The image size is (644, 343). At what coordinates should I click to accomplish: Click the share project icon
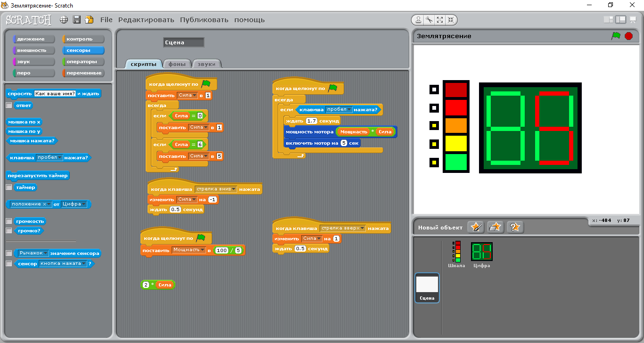[89, 20]
